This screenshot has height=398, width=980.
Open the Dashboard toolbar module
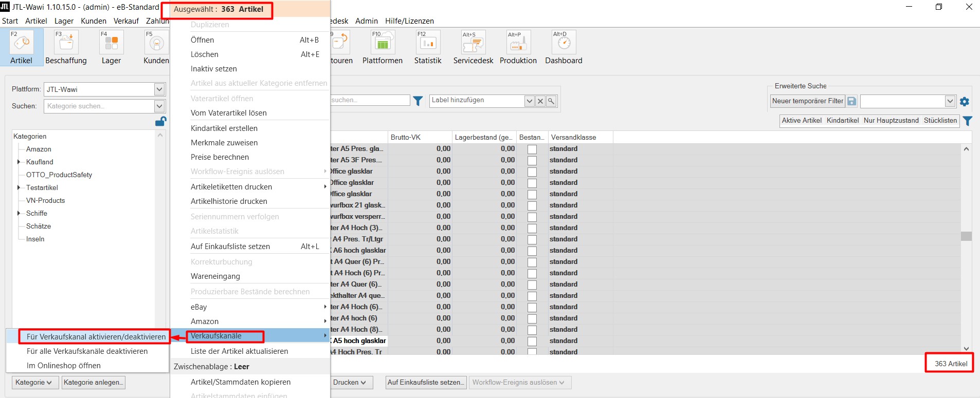(x=564, y=48)
